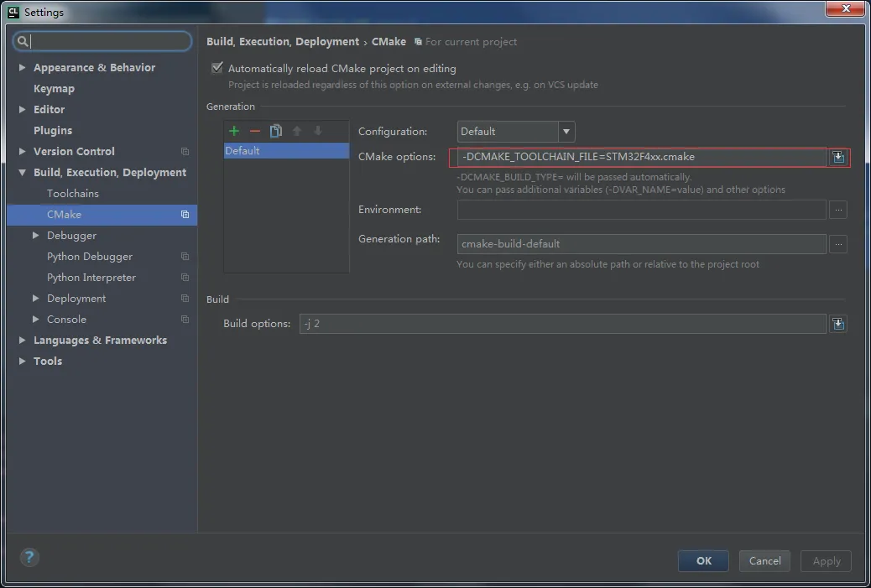Expand the Build options field editor

pyautogui.click(x=838, y=324)
